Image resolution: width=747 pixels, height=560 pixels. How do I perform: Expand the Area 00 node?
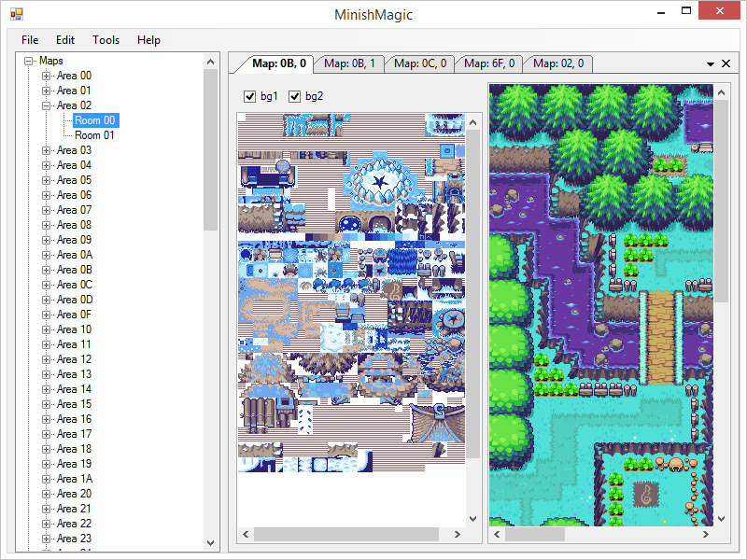[46, 76]
